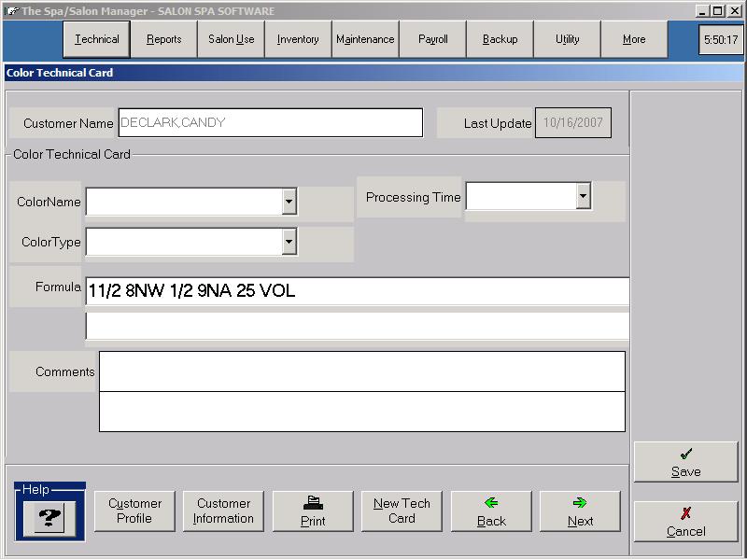Click the Print button with printer icon
Viewport: 747px width, 560px height.
pos(313,511)
